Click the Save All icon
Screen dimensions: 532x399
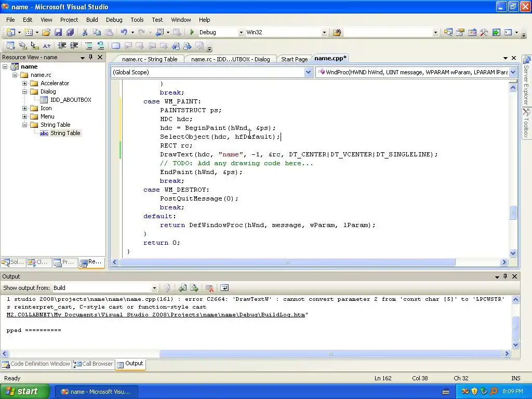[x=70, y=32]
